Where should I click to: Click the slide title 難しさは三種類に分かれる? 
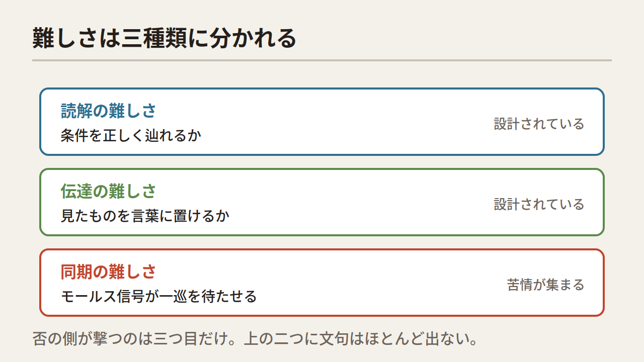(x=165, y=39)
